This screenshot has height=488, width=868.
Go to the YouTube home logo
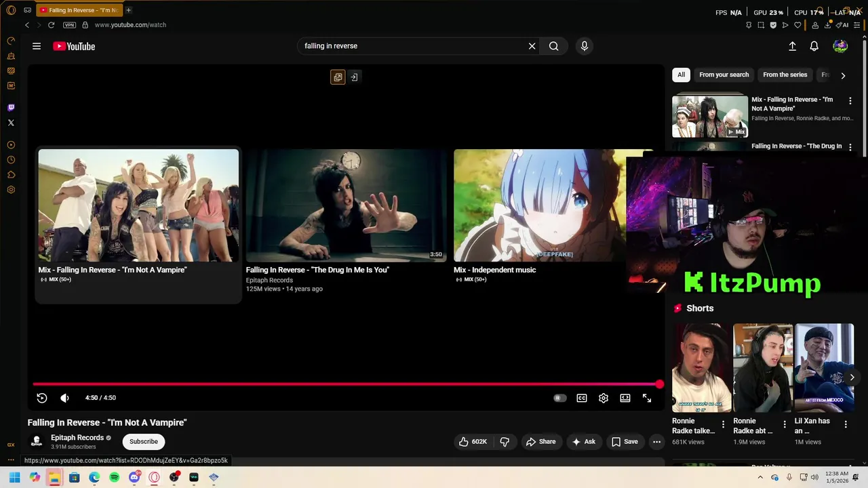(74, 46)
